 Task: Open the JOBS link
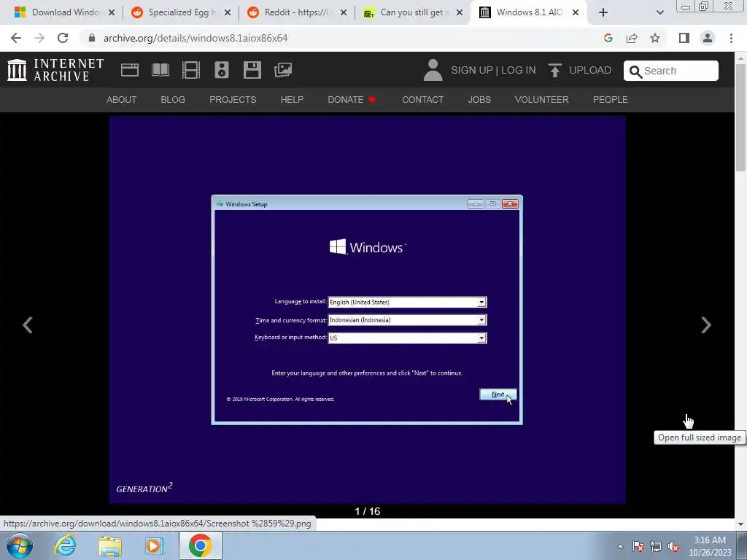click(x=479, y=99)
